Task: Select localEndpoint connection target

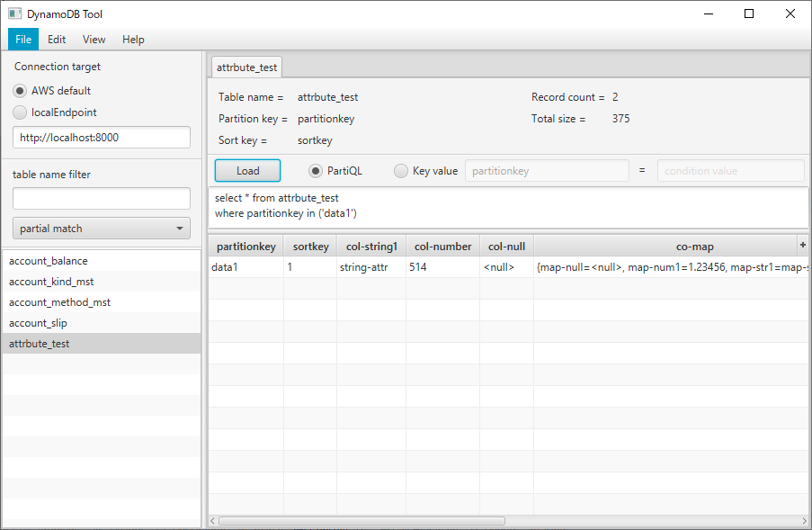Action: [19, 112]
